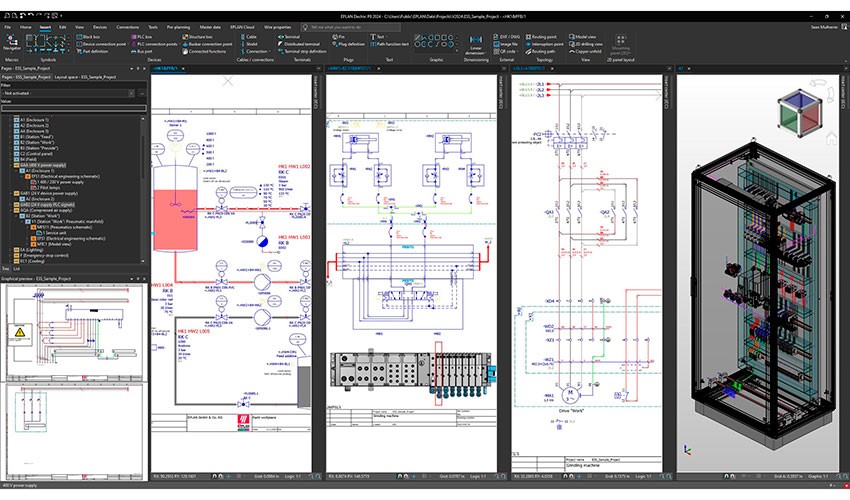Insert a Bus port
850x500 pixels.
[x=141, y=52]
